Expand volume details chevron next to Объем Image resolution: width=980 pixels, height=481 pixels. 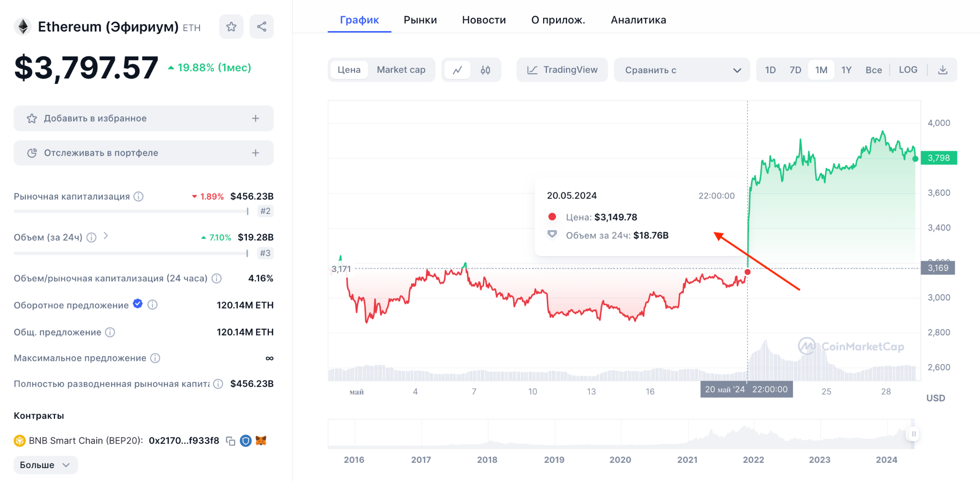click(x=106, y=235)
